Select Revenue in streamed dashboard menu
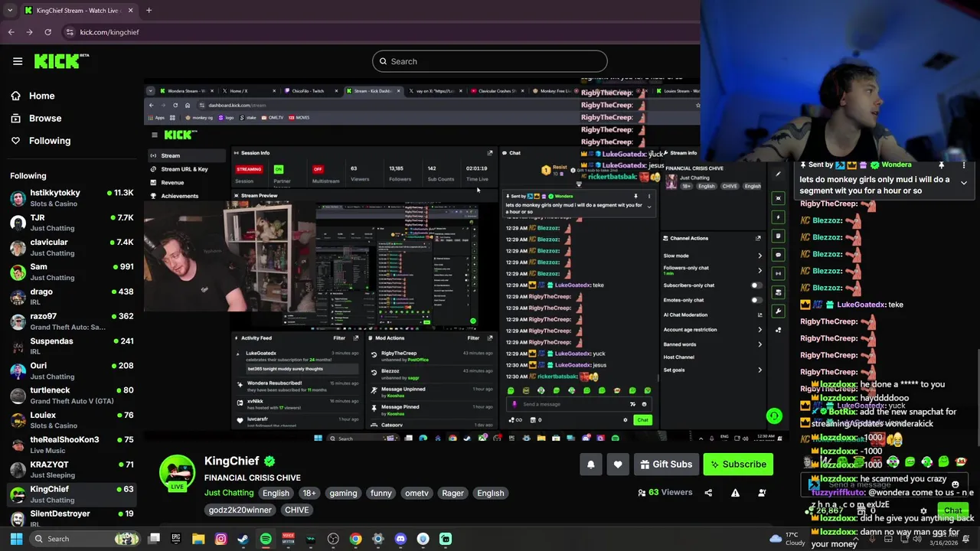980x551 pixels. (x=172, y=182)
